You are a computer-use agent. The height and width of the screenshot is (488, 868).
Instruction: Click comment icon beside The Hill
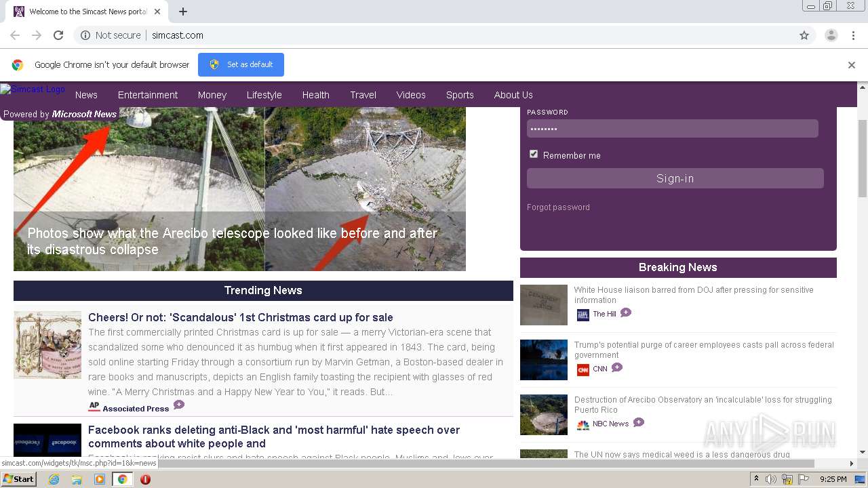point(626,312)
